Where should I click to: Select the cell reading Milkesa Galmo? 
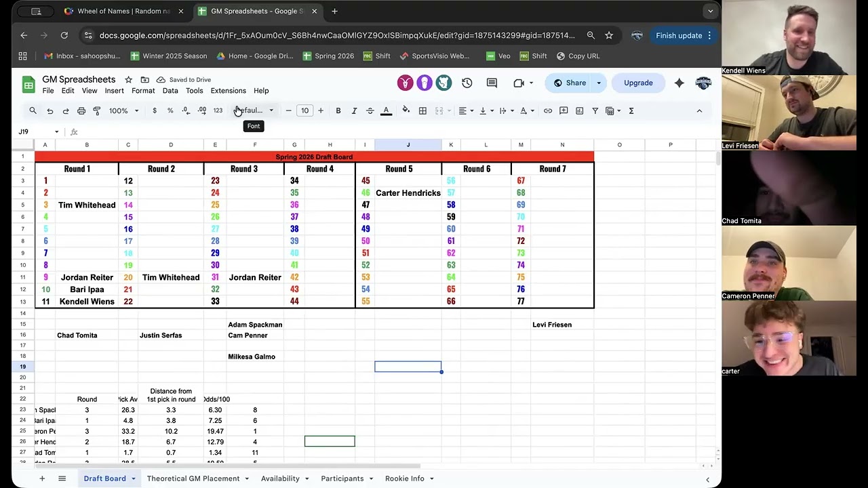point(255,357)
